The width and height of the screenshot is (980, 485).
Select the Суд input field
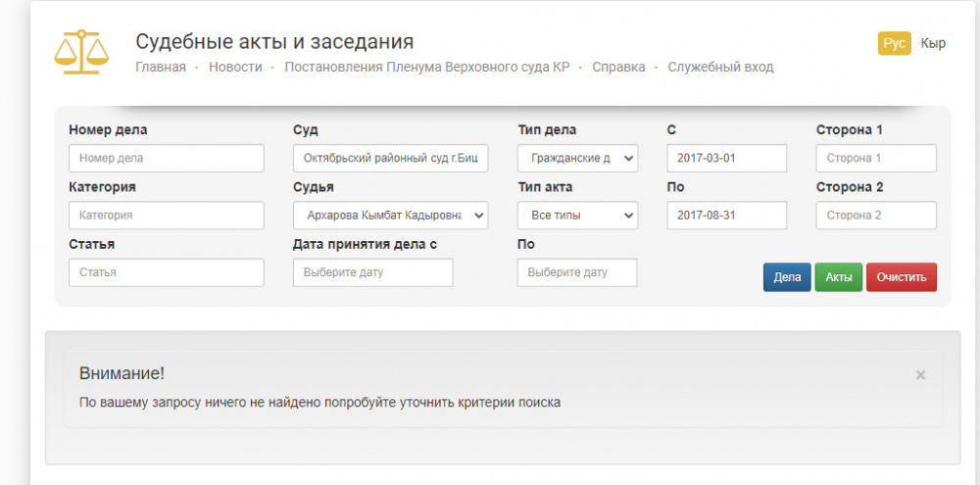coord(390,158)
